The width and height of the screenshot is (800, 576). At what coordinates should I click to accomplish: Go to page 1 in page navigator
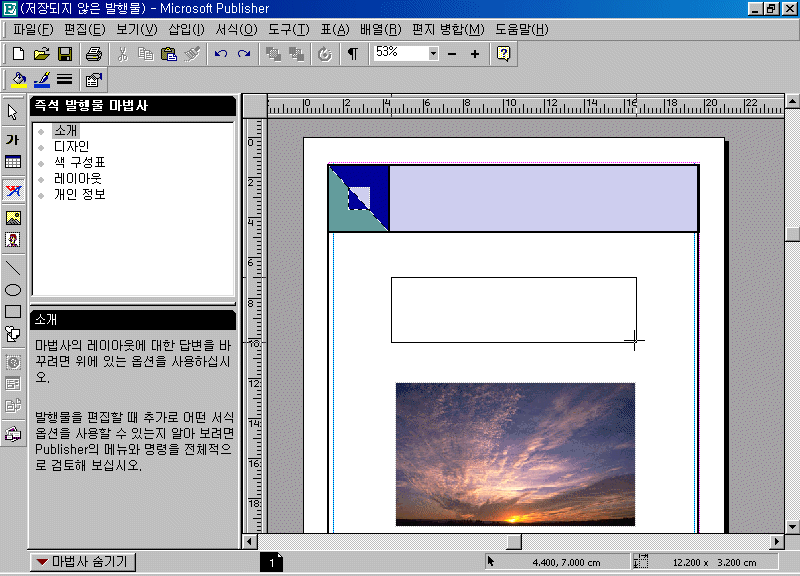(271, 562)
